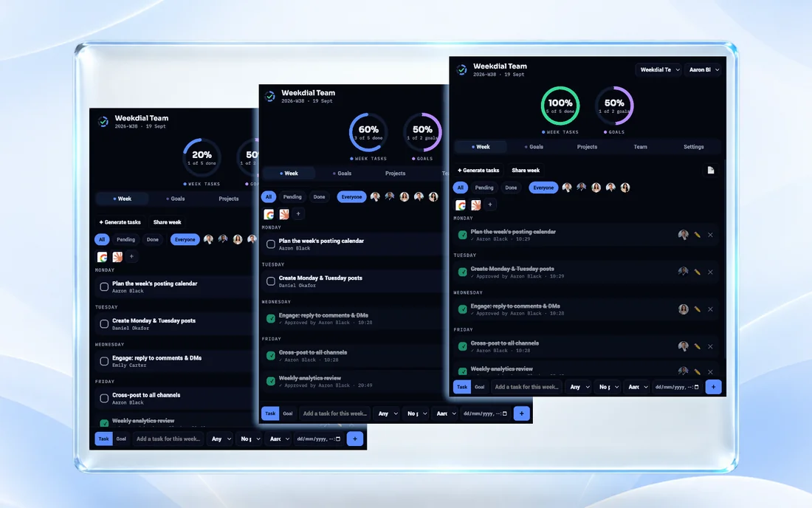Click the blue plus add button, 60% window
This screenshot has width=812, height=508.
click(521, 413)
